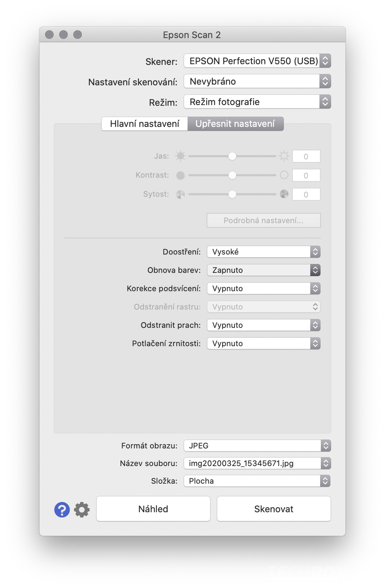Viewport: 385px width, 588px height.
Task: Change Doostření from Vysoké
Action: pos(264,252)
